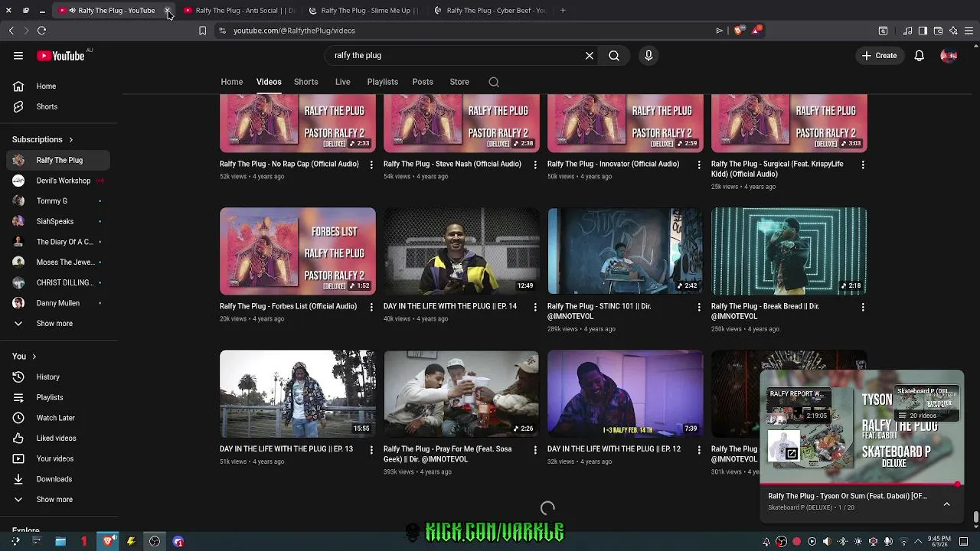Click the Create button

pyautogui.click(x=879, y=55)
